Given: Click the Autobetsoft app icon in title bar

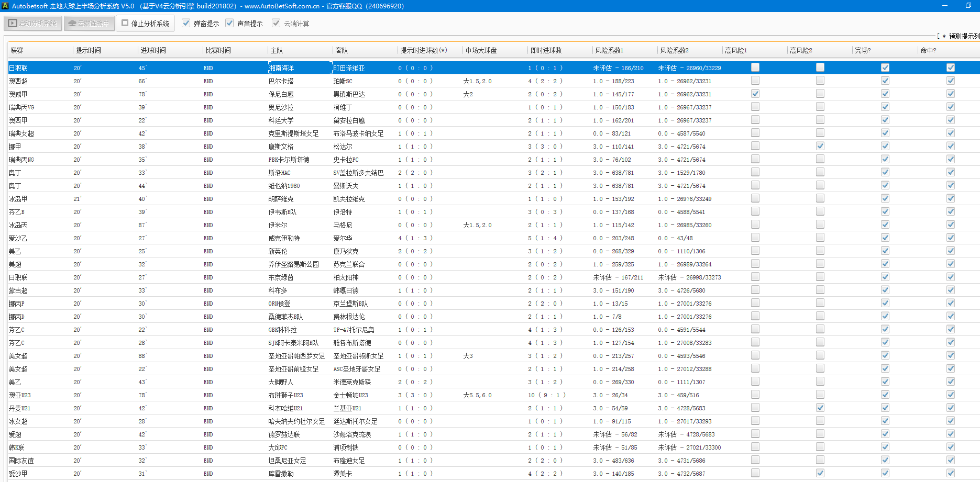Looking at the screenshot, I should [5, 6].
